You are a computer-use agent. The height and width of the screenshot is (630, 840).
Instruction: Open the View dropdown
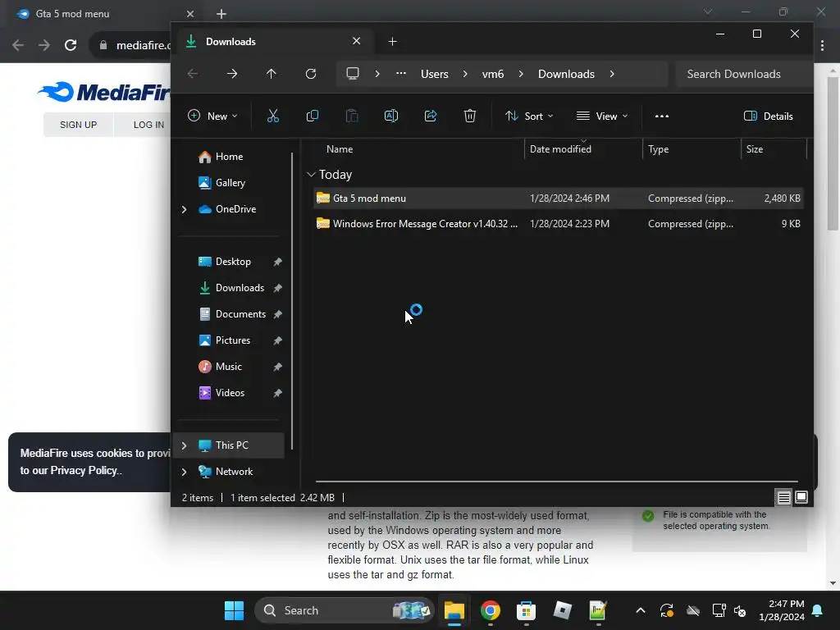[x=601, y=116]
